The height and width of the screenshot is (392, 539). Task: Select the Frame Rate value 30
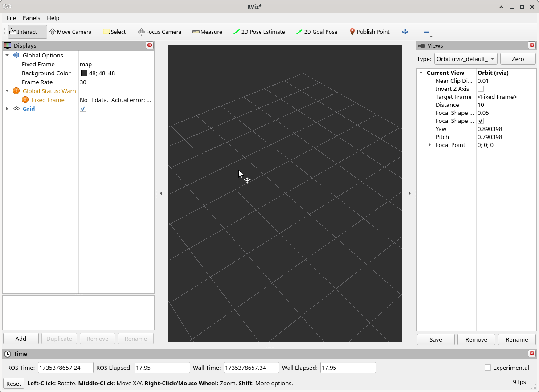click(83, 82)
